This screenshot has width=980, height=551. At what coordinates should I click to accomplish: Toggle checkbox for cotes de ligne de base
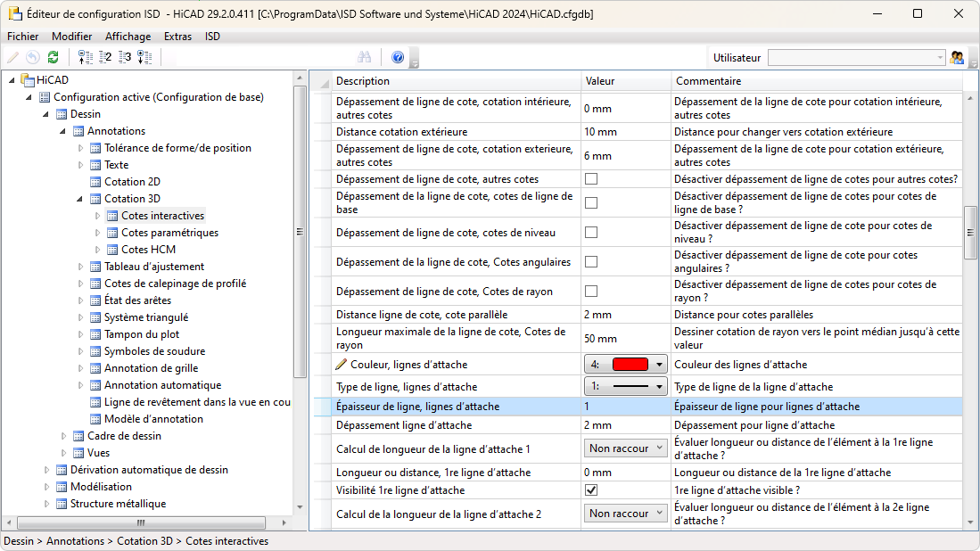tap(590, 203)
